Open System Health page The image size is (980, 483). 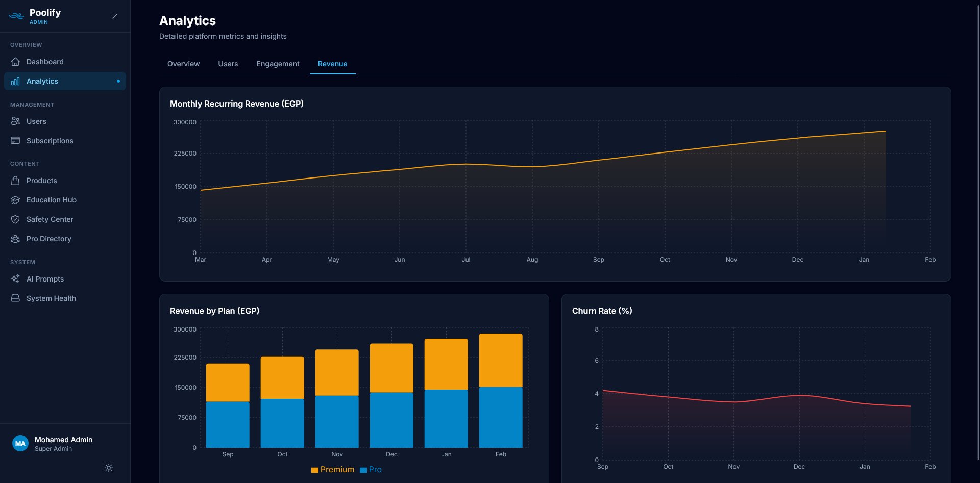click(x=52, y=298)
